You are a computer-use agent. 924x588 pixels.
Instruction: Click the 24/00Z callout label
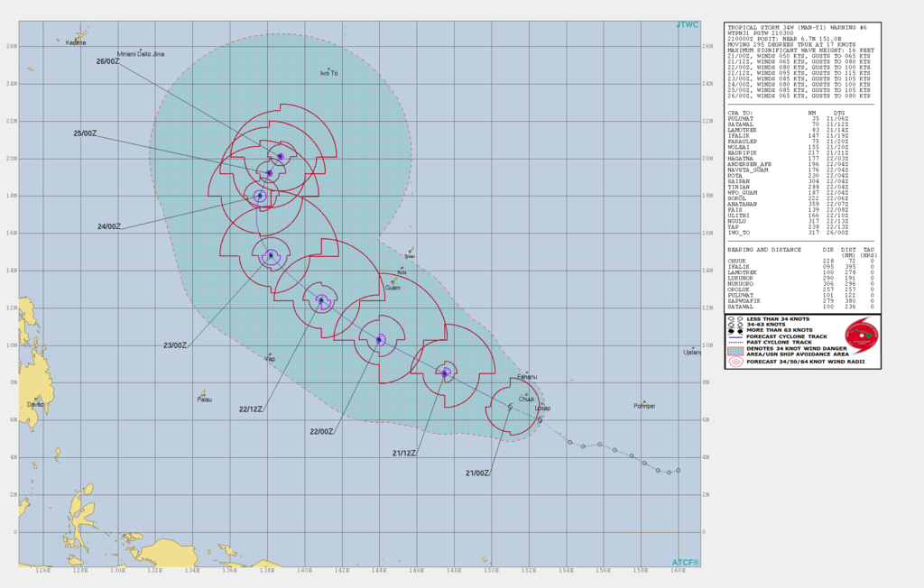click(109, 227)
